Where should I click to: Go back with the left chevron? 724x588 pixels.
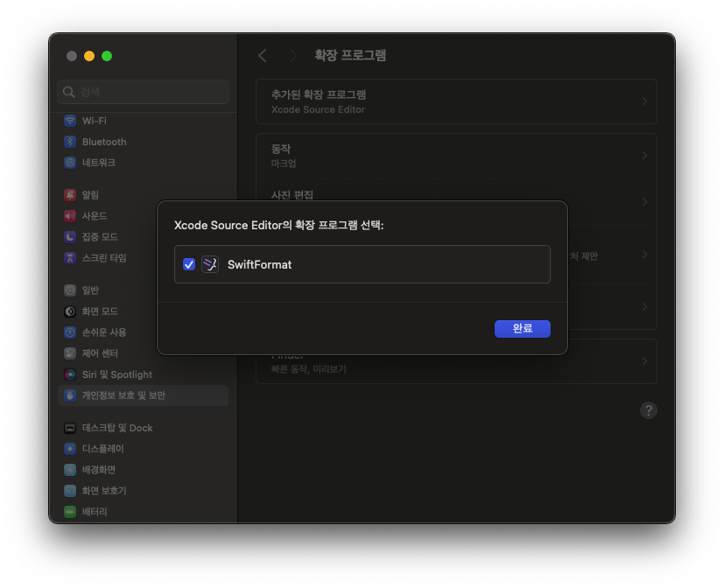263,56
